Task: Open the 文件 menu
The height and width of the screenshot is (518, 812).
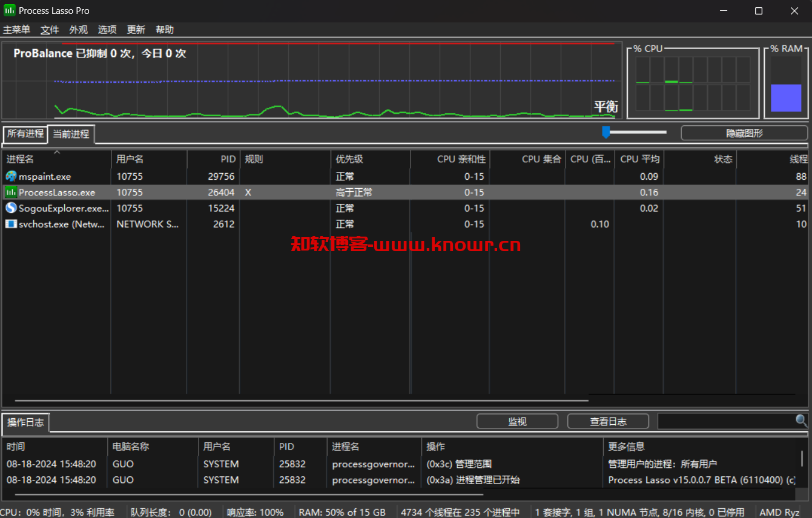Action: click(x=50, y=30)
